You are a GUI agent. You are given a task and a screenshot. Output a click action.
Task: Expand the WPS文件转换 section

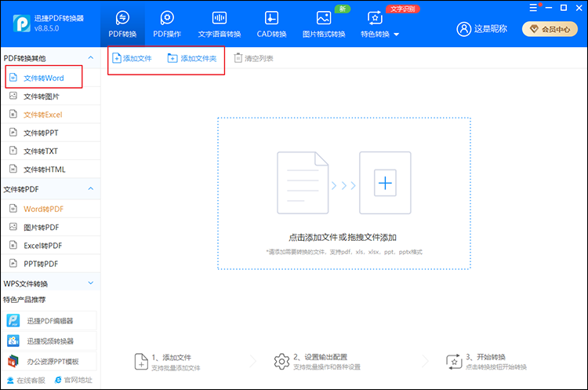91,282
